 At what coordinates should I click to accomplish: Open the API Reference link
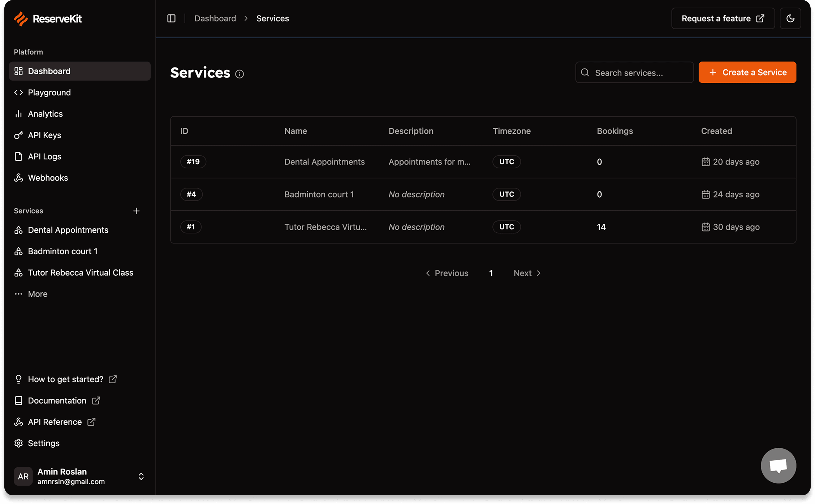(x=55, y=422)
